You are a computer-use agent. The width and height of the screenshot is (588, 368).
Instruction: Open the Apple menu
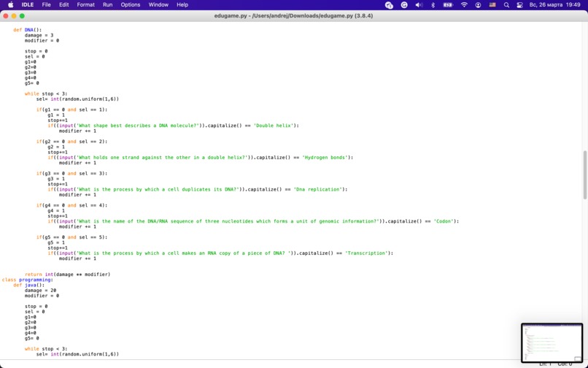click(x=10, y=5)
